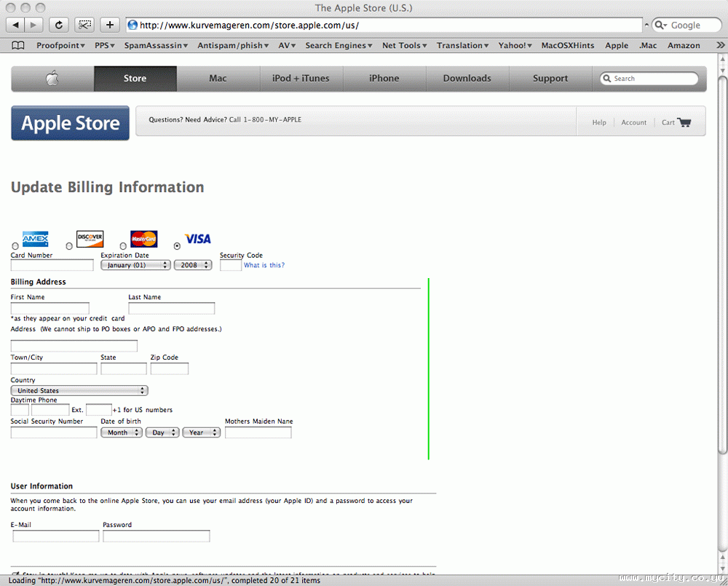Image resolution: width=728 pixels, height=586 pixels.
Task: Go back with the browser back arrow
Action: [15, 25]
